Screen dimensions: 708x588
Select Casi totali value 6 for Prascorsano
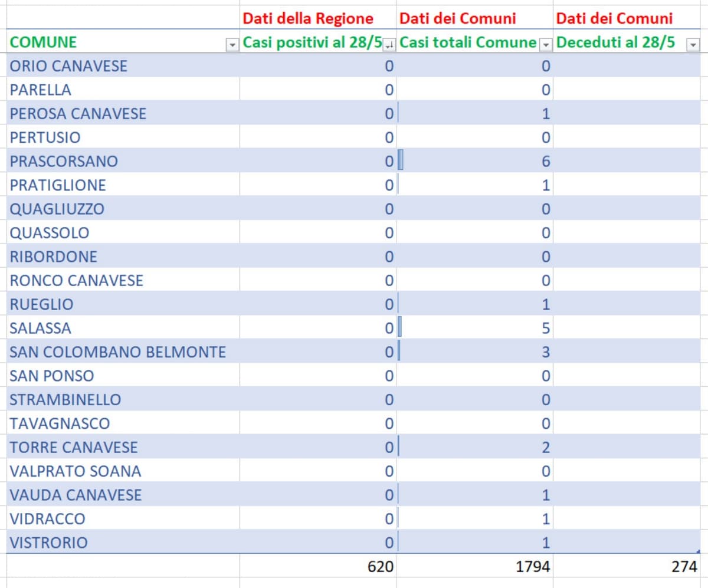[545, 161]
